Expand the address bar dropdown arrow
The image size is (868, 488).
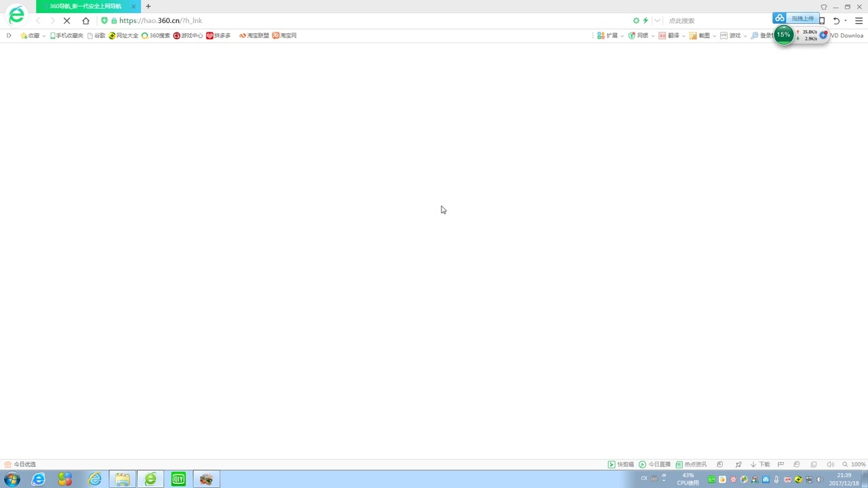pyautogui.click(x=657, y=21)
